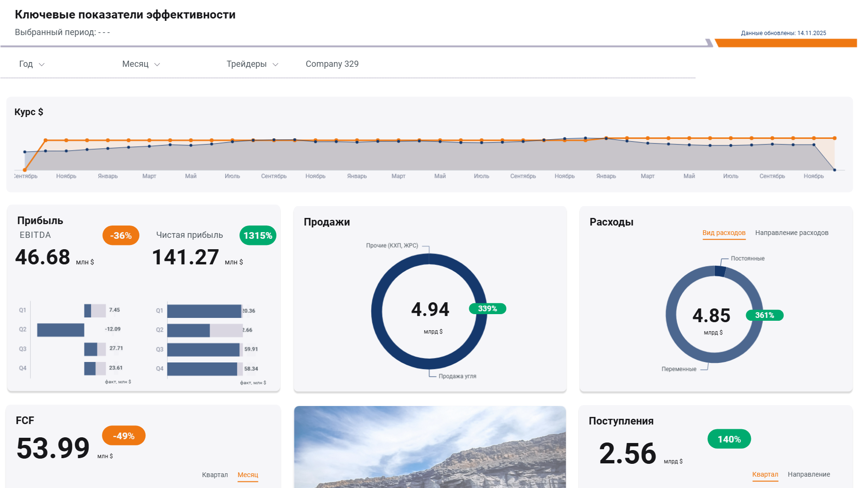Switch to the Направление расходов tab

(792, 233)
